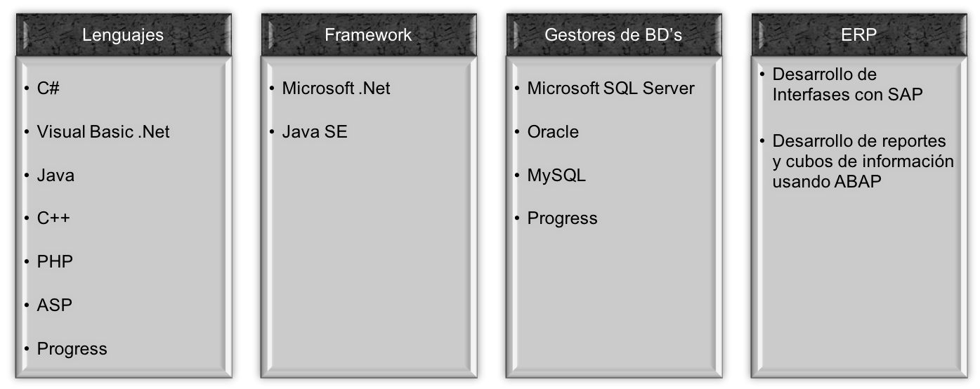
Task: Click the Gestores de BD's header
Action: point(613,35)
